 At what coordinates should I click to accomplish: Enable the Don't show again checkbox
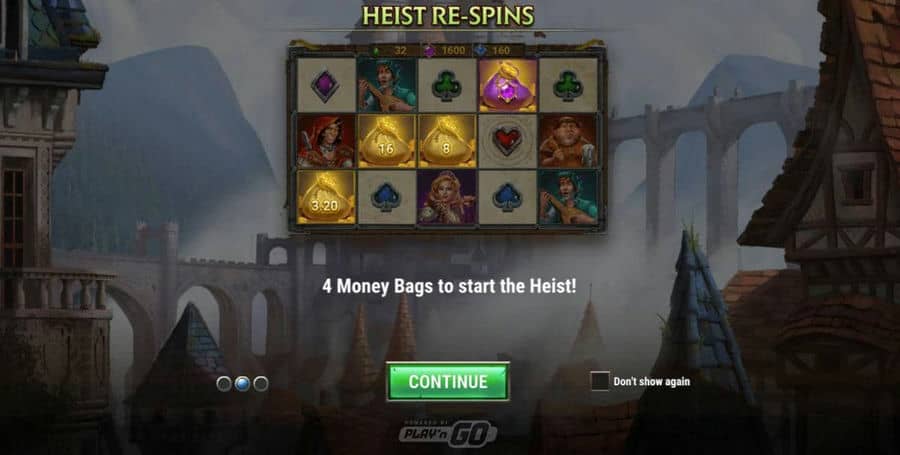(600, 381)
